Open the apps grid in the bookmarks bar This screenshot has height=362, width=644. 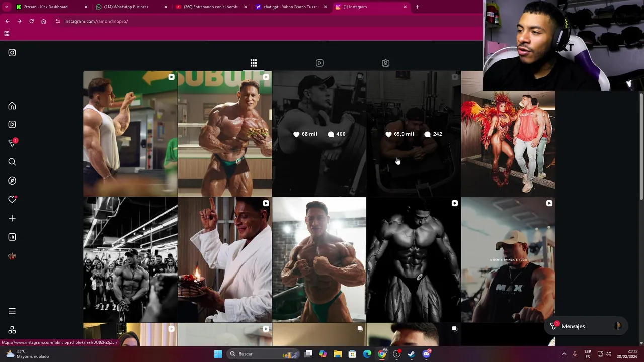pyautogui.click(x=7, y=34)
